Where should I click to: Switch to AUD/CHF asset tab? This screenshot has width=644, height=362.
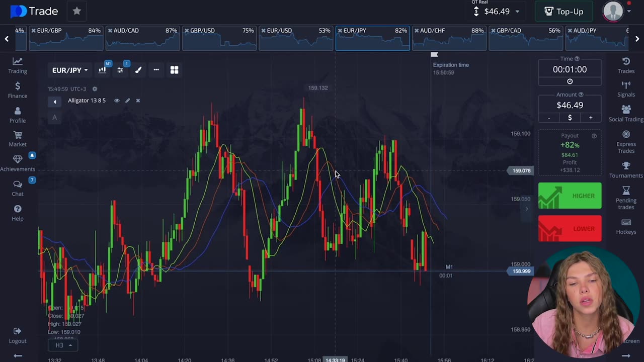[449, 38]
